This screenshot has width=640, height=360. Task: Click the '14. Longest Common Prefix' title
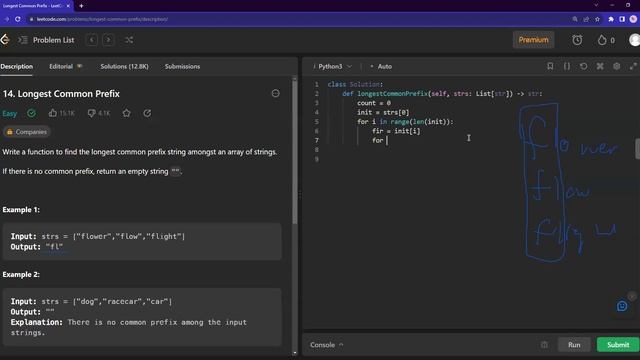click(61, 94)
